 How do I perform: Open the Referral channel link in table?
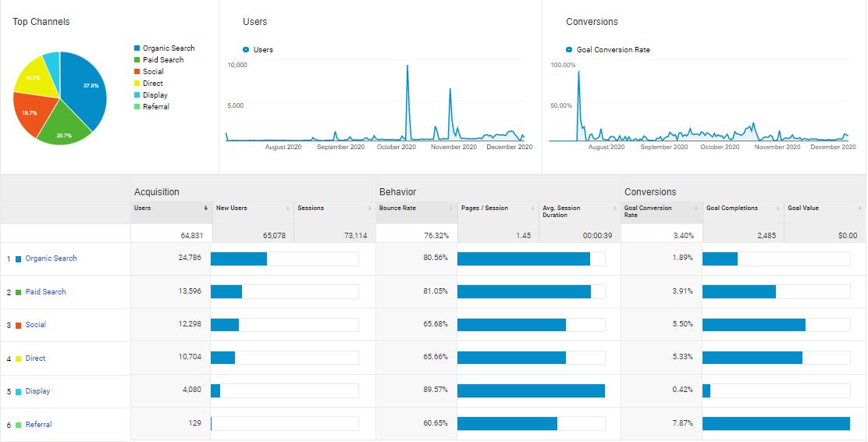point(38,425)
